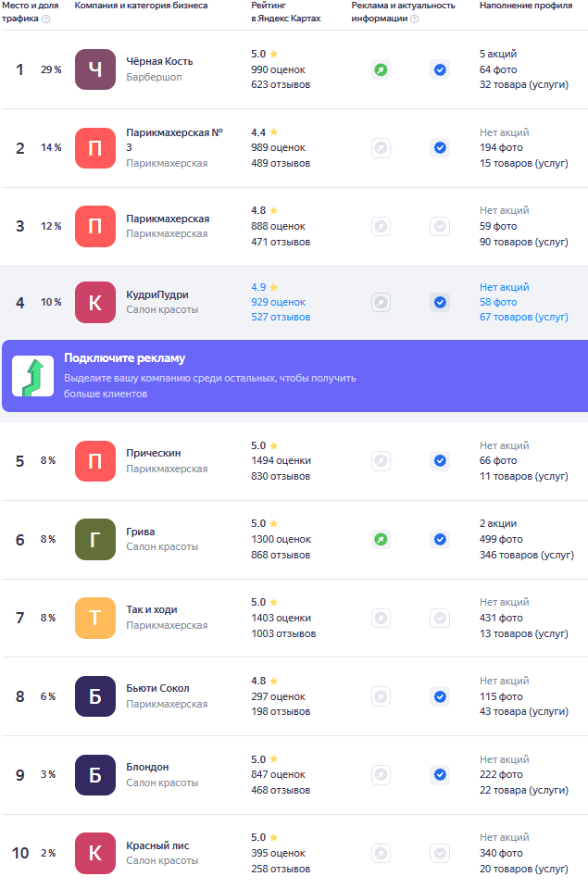Viewport: 588px width, 889px height.
Task: Click blue verified checkmark in КудриПудри row
Action: pos(440,302)
